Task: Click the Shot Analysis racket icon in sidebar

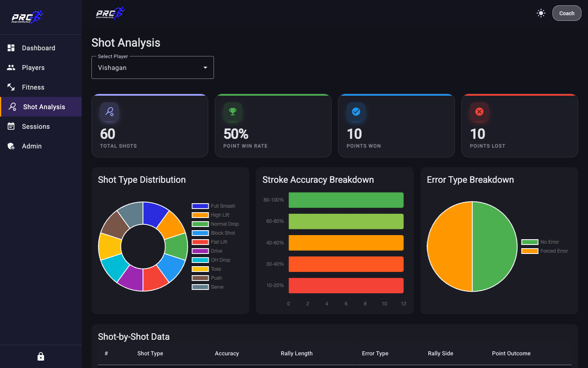Action: 13,107
